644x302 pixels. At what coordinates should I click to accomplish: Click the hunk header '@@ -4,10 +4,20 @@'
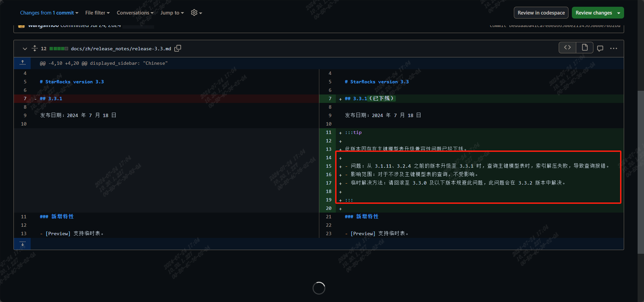coord(104,63)
